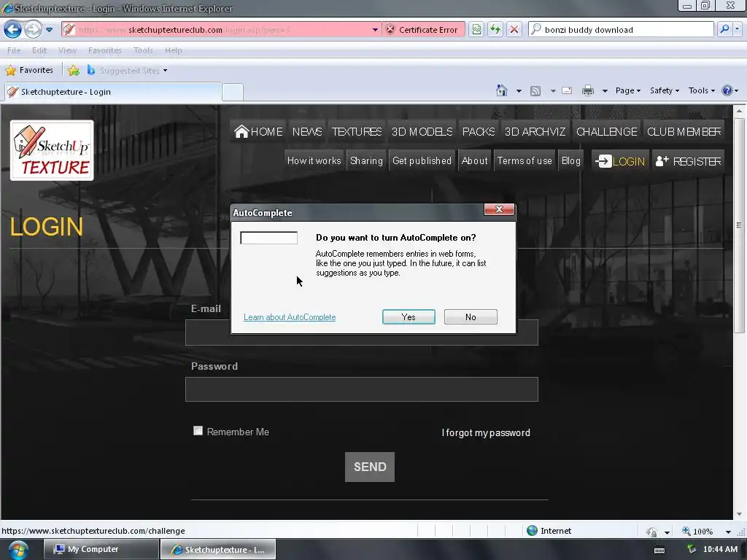Open the Help menu
The image size is (747, 560).
tap(174, 50)
